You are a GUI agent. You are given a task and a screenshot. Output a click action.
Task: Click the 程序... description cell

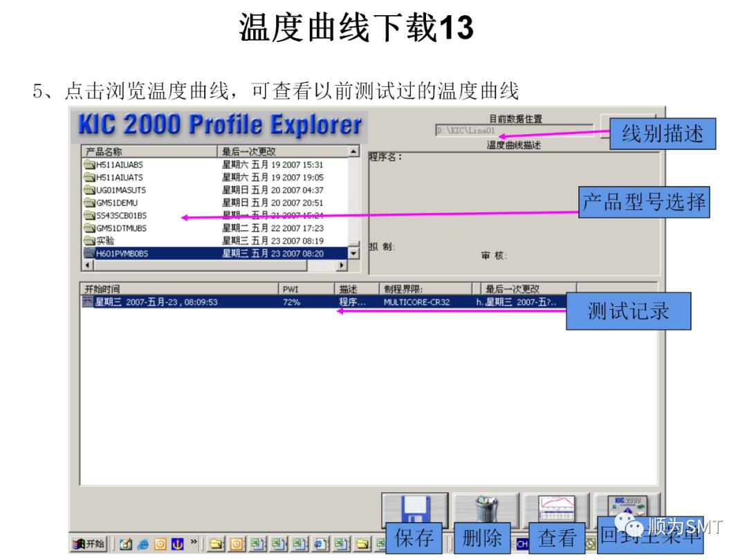pyautogui.click(x=352, y=302)
